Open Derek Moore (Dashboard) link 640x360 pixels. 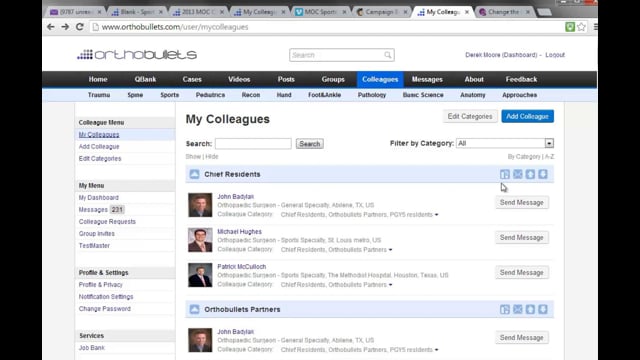[501, 55]
